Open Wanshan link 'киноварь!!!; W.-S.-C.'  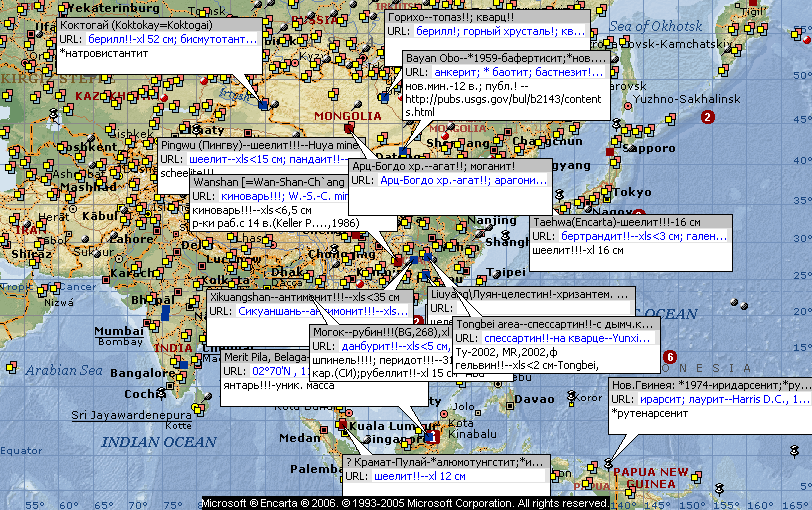[285, 196]
